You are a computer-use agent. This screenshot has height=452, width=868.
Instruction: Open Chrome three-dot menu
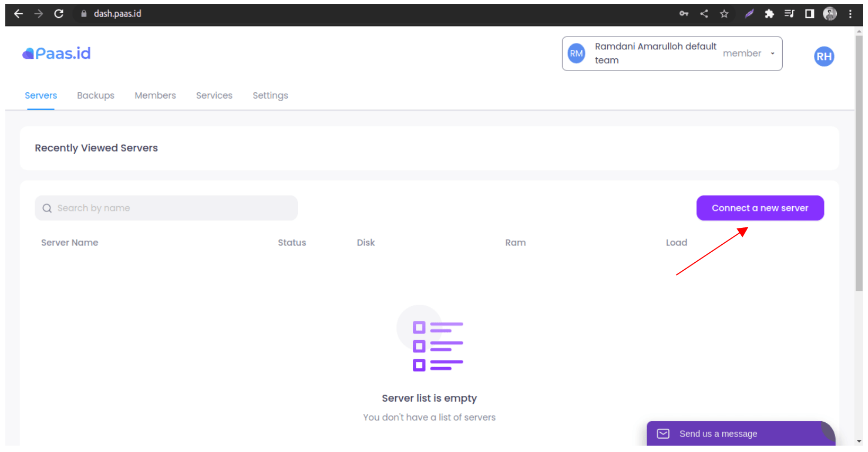coord(850,14)
